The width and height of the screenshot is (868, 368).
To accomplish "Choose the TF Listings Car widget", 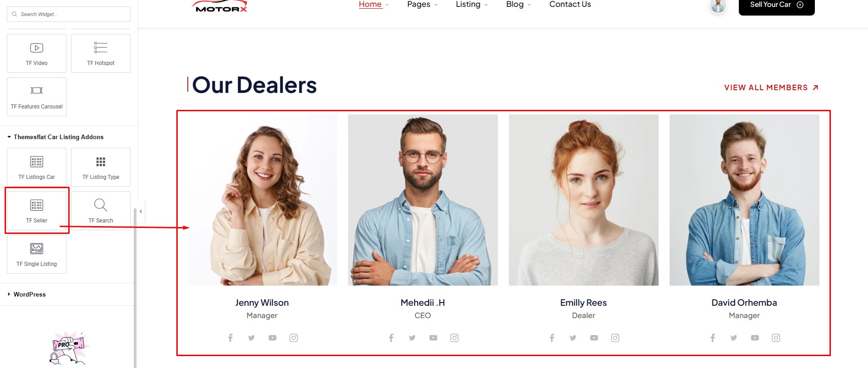I will coord(37,167).
